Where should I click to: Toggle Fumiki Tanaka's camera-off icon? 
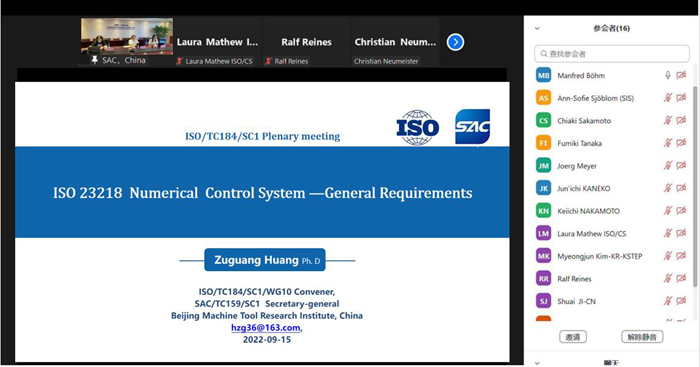(x=681, y=143)
